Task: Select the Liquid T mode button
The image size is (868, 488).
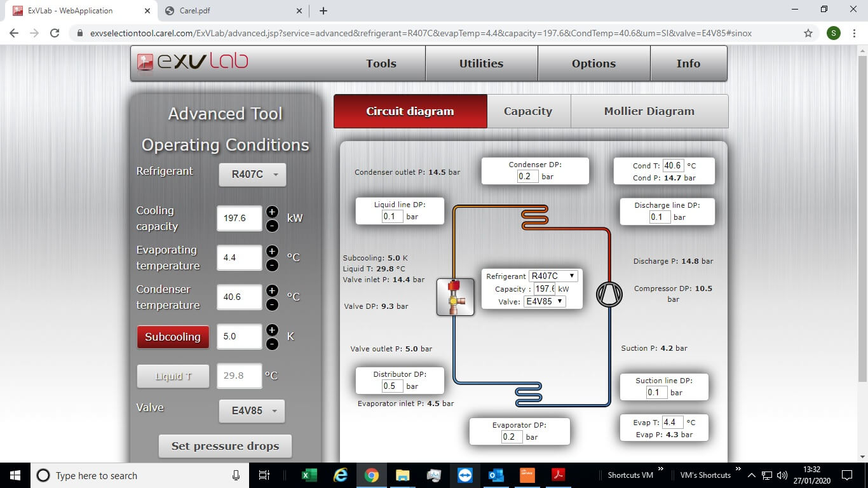Action: (173, 376)
